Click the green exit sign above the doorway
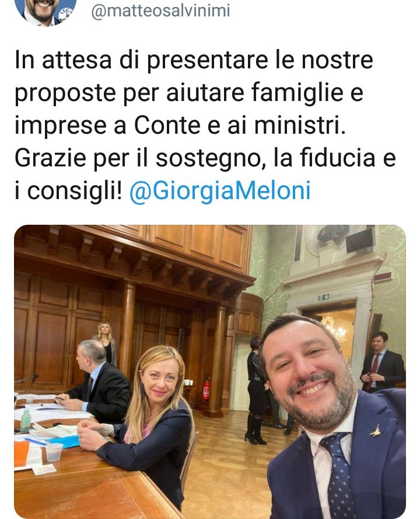Screen dimensions: 420x519 tap(323, 298)
